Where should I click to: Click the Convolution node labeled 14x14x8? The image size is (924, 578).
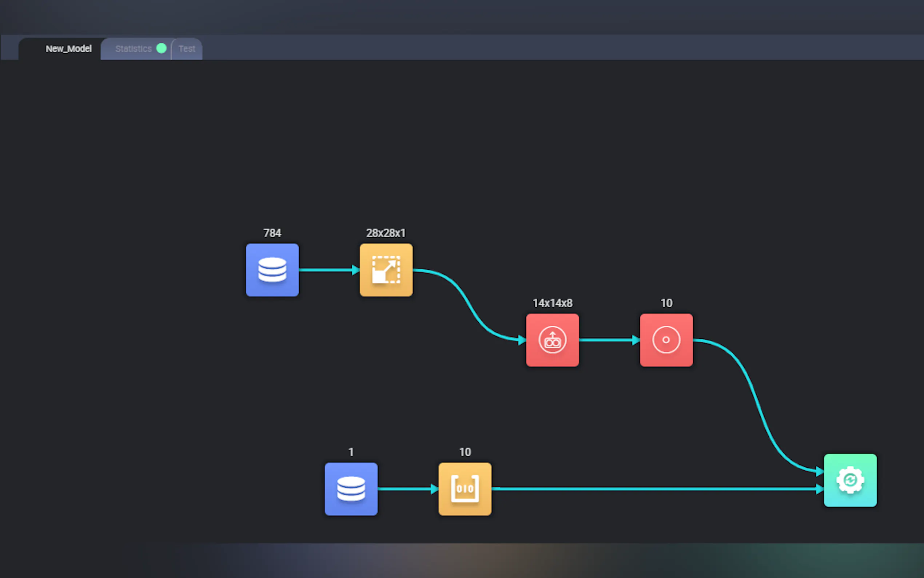tap(552, 340)
